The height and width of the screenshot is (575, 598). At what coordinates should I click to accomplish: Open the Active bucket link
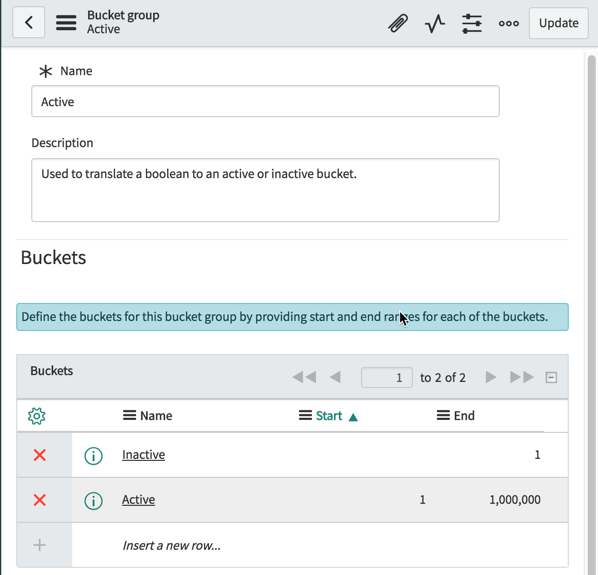pos(138,500)
